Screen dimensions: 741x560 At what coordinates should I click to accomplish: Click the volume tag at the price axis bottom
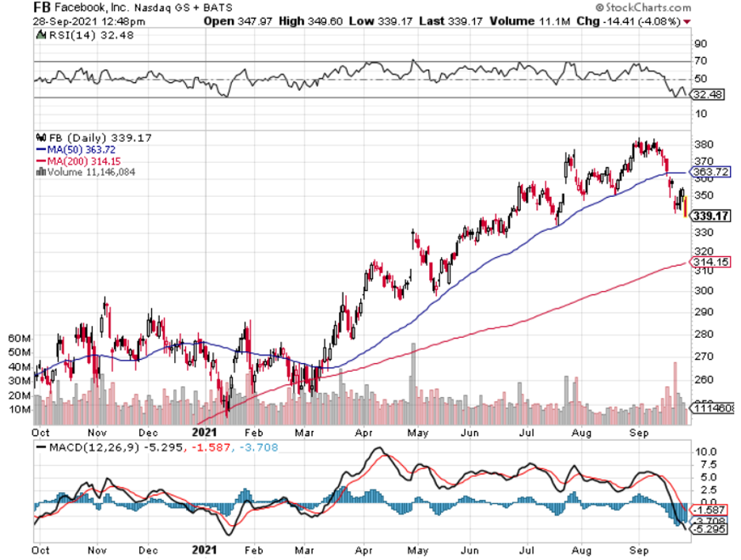point(712,407)
